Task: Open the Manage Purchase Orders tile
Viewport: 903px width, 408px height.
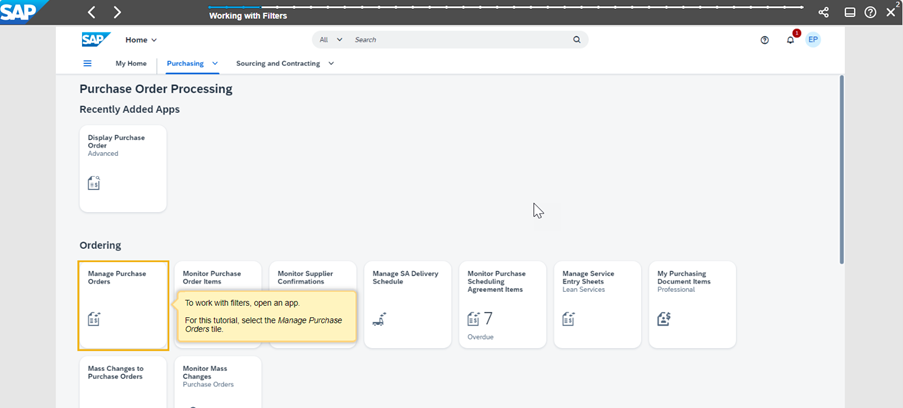Action: pos(123,305)
